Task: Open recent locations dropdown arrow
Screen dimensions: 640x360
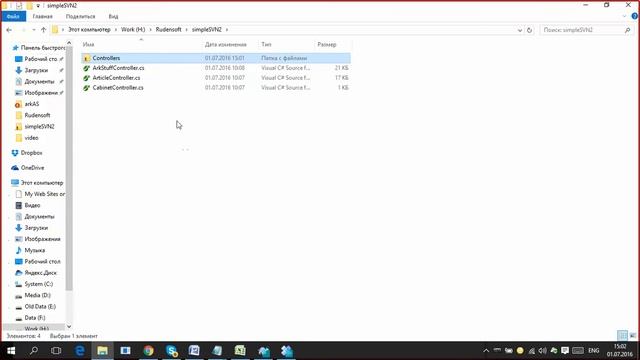Action: coord(33,30)
